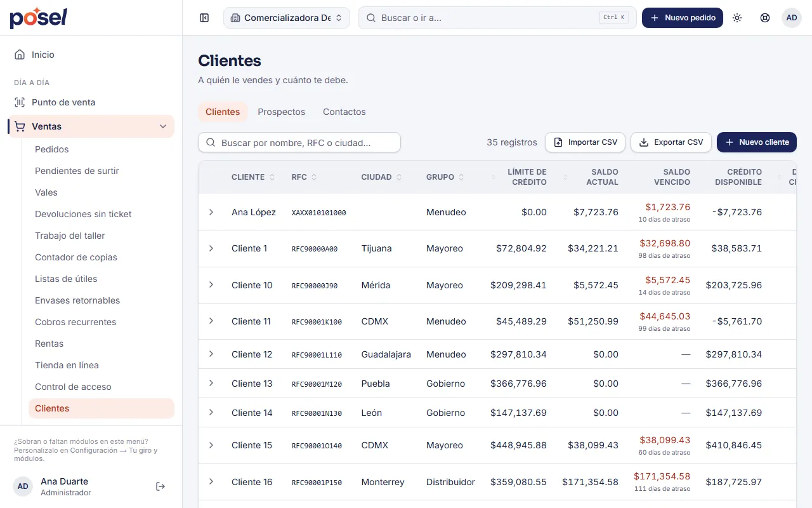Image resolution: width=812 pixels, height=508 pixels.
Task: Sort table by Cliente column
Action: tap(253, 177)
